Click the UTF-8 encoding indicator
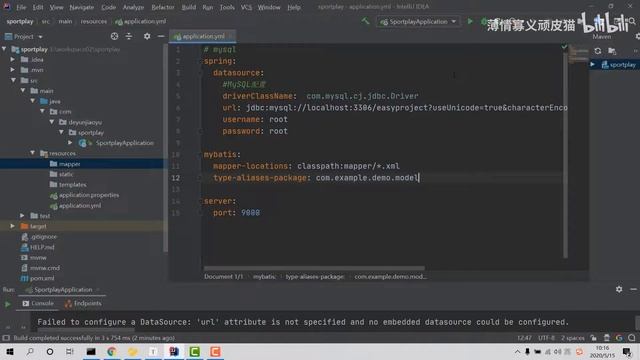 tap(546, 338)
